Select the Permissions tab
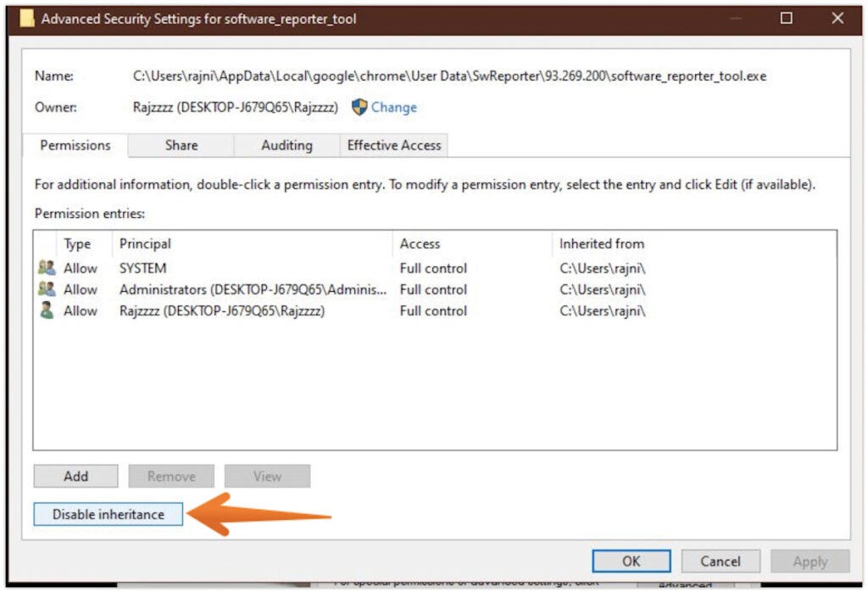The height and width of the screenshot is (593, 868). (75, 145)
